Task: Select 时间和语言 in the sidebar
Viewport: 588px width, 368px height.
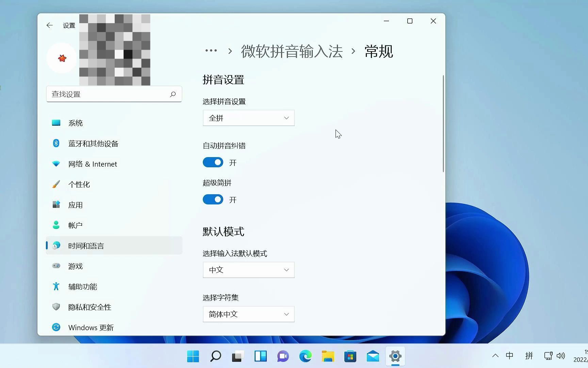Action: pyautogui.click(x=114, y=246)
